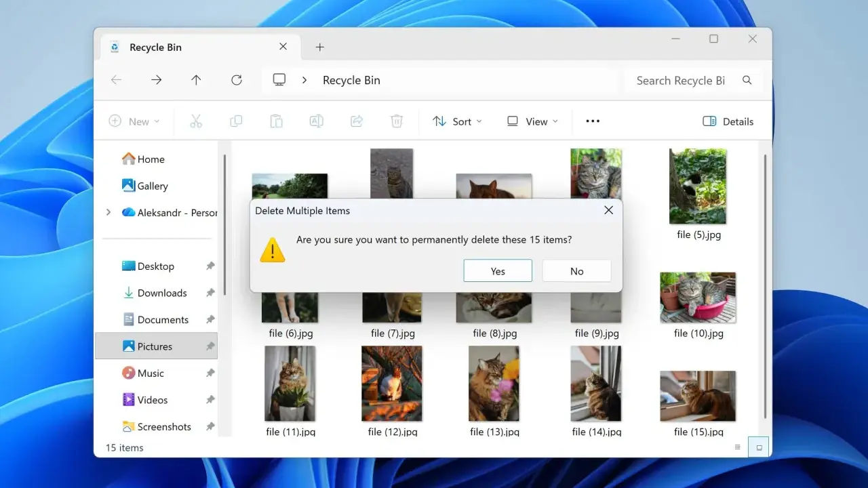Unpin Videos using its pin icon
The height and width of the screenshot is (488, 868).
pos(210,400)
